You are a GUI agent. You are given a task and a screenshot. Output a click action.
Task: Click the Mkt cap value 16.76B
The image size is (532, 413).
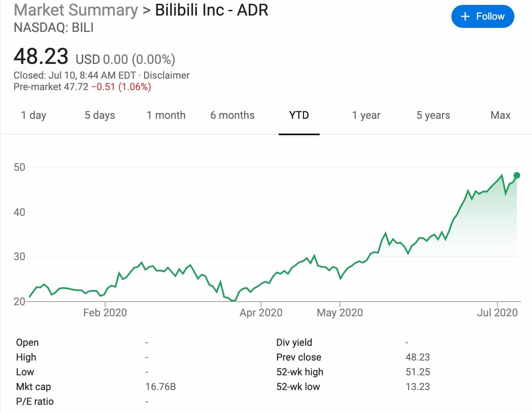(160, 387)
